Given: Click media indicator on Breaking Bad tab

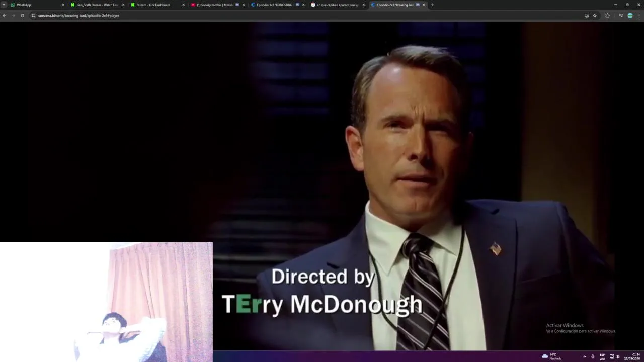Looking at the screenshot, I should 418,5.
